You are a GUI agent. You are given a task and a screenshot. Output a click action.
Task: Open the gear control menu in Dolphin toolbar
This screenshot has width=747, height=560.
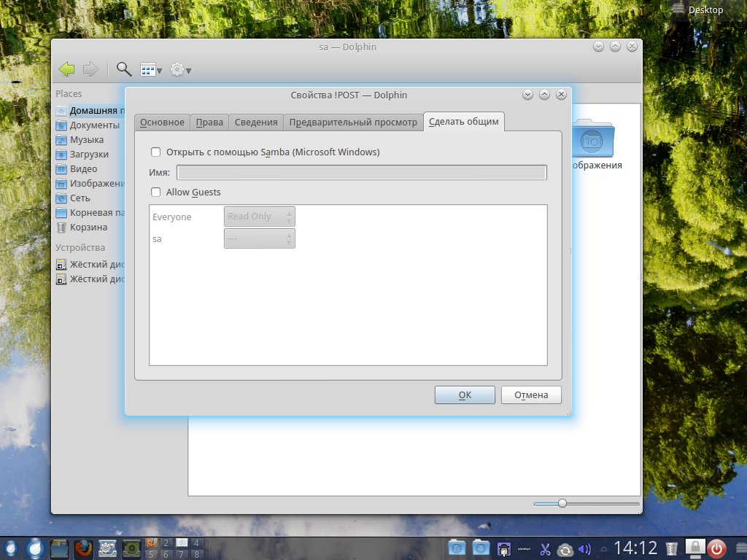click(x=181, y=69)
